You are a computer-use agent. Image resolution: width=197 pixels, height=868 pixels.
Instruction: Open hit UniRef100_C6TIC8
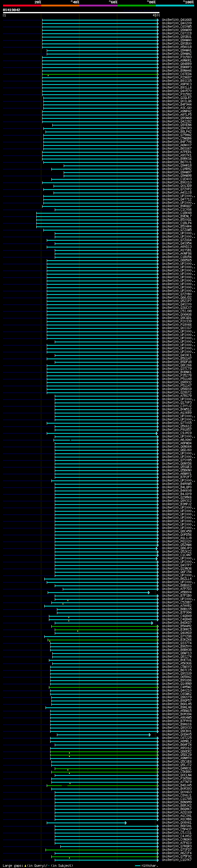[177, 33]
